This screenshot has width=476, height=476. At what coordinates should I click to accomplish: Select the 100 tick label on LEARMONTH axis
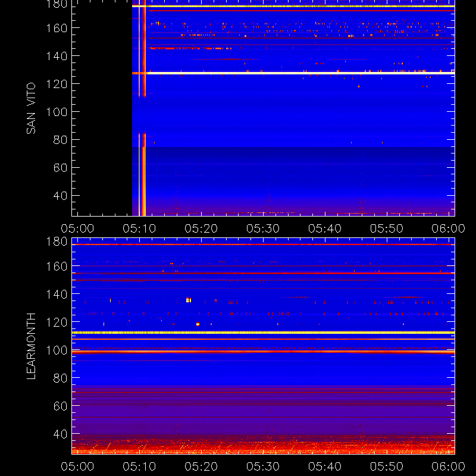[57, 350]
